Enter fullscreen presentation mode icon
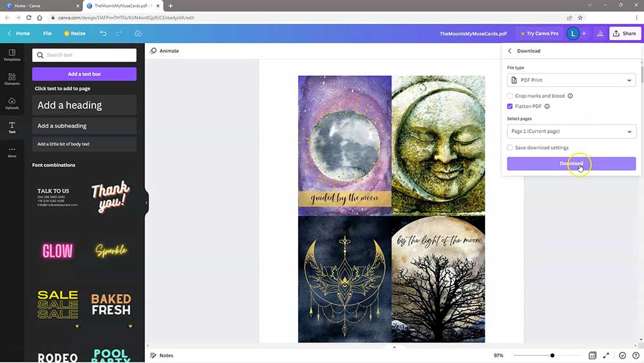The image size is (644, 363). point(606,355)
